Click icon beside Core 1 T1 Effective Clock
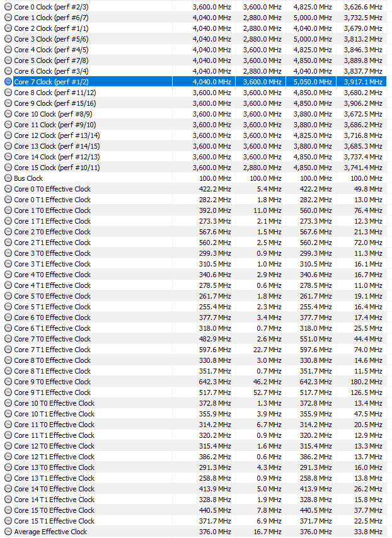 pyautogui.click(x=8, y=221)
